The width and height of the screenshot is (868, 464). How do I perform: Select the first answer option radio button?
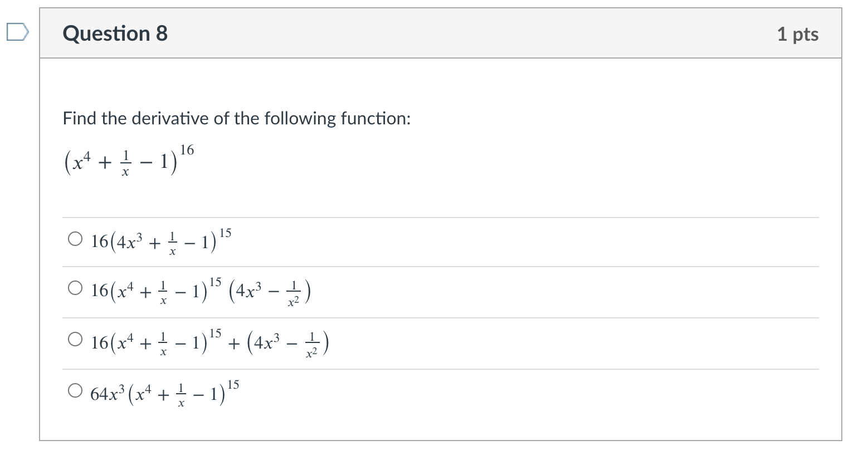[75, 238]
